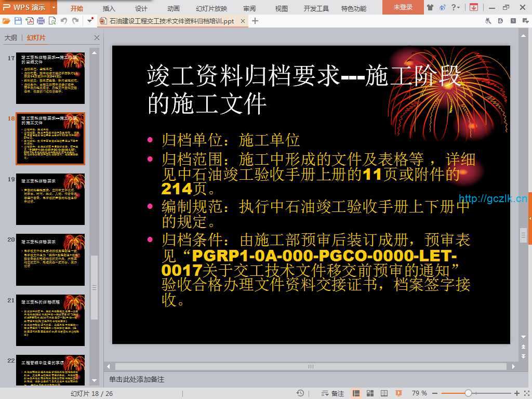Switch to the 大纲 outline tab
The image size is (532, 399).
pos(11,38)
